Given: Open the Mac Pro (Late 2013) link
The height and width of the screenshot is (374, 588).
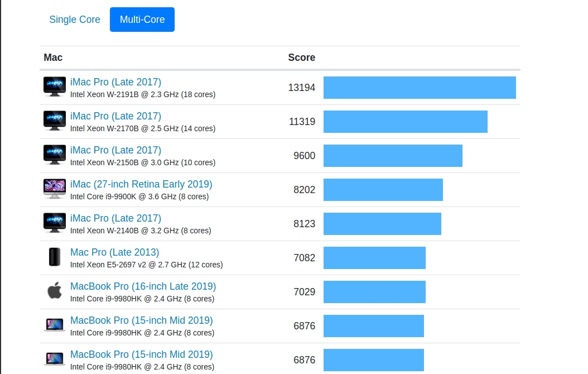Looking at the screenshot, I should pos(114,252).
